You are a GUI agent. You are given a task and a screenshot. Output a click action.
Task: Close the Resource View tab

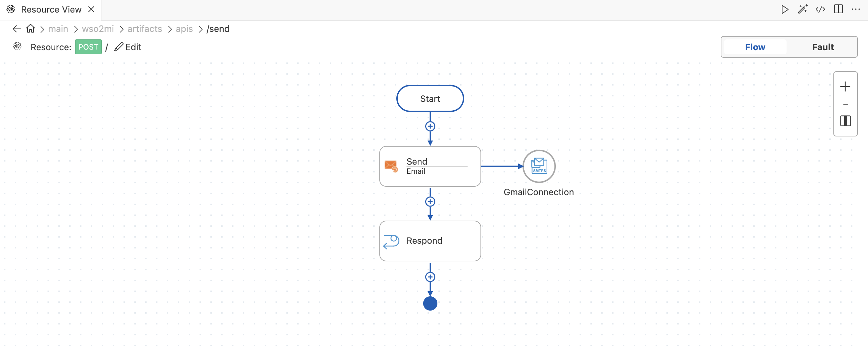point(91,10)
